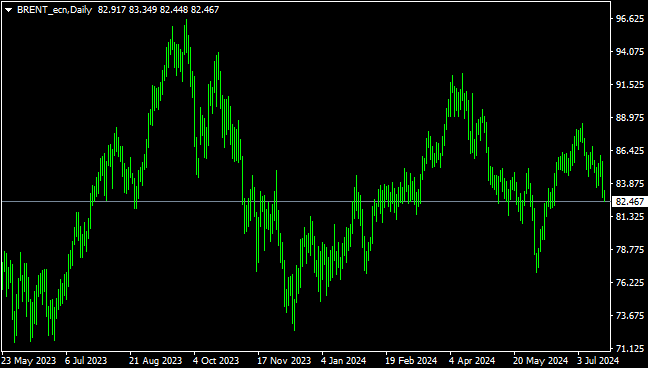The width and height of the screenshot is (648, 368).
Task: Click the 6 Jul 2023 date label
Action: [x=86, y=361]
